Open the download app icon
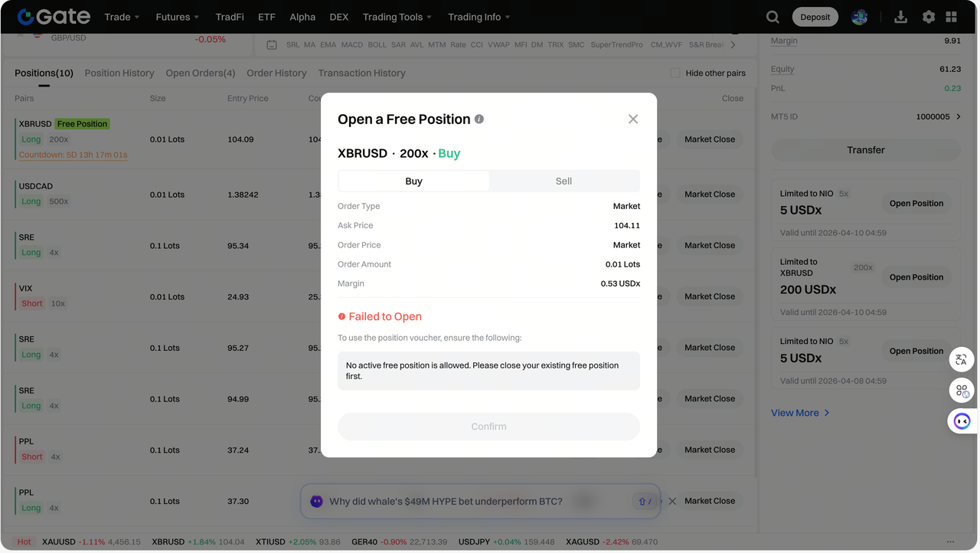980x553 pixels. click(x=900, y=17)
